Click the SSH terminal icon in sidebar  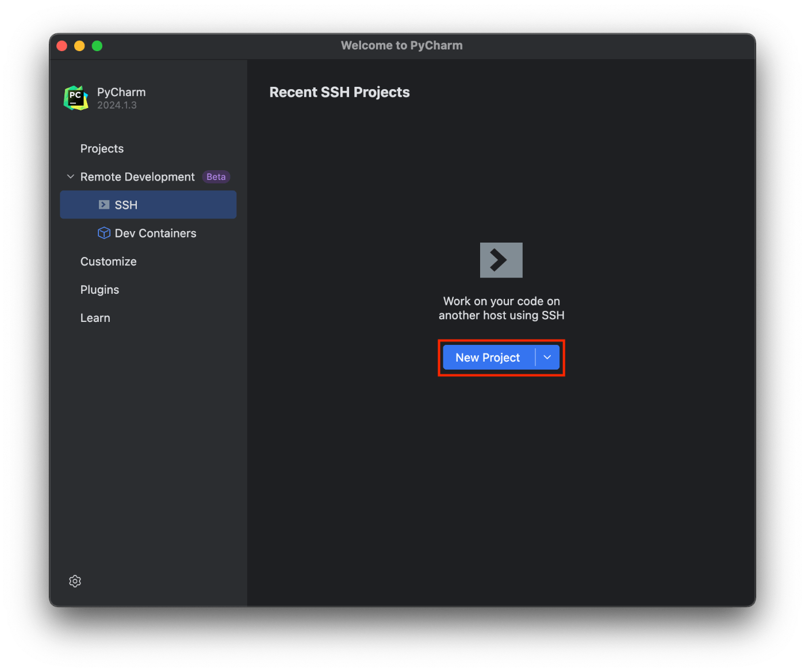click(104, 205)
